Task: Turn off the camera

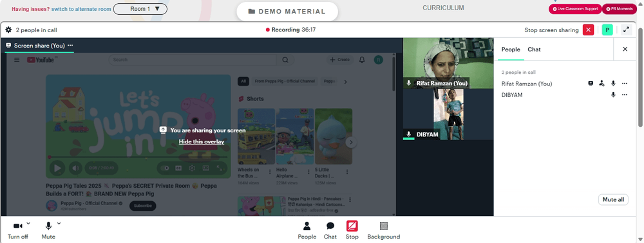Action: point(17,230)
